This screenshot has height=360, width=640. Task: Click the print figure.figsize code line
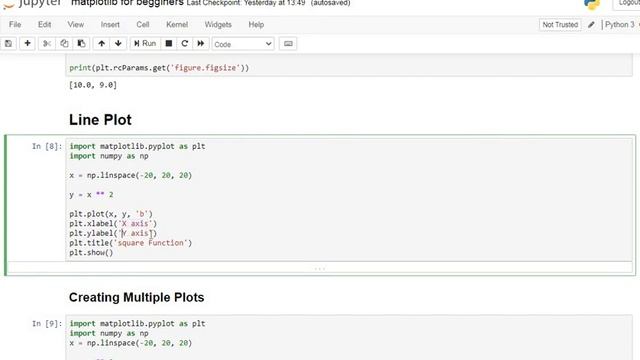click(x=159, y=68)
